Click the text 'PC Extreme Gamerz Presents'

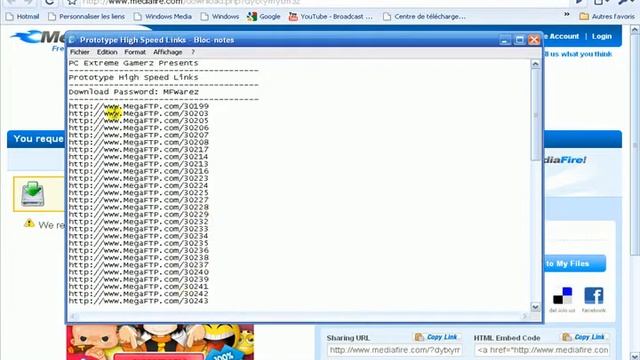[x=133, y=63]
